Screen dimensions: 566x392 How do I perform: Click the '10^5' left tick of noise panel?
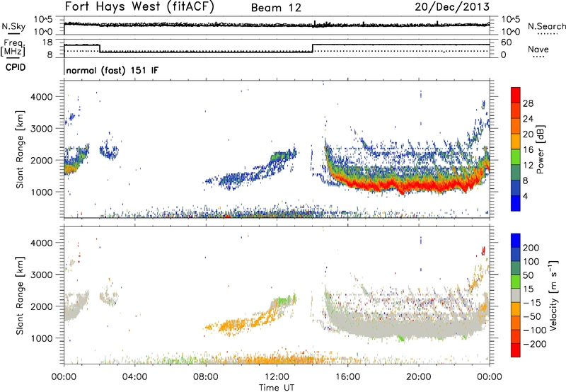click(x=43, y=20)
